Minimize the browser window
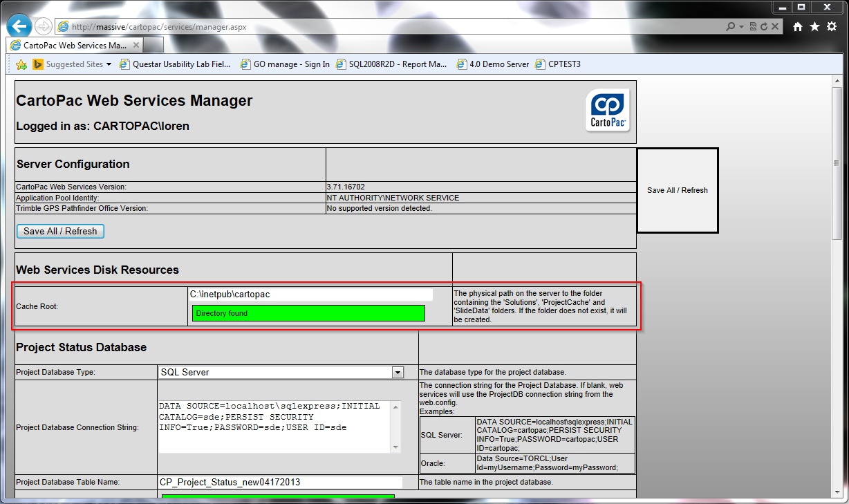849x504 pixels. coord(782,6)
